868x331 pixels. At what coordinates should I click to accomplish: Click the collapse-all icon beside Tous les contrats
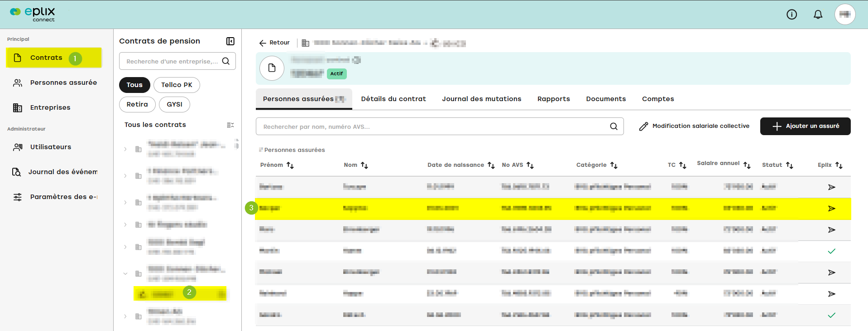pyautogui.click(x=230, y=125)
